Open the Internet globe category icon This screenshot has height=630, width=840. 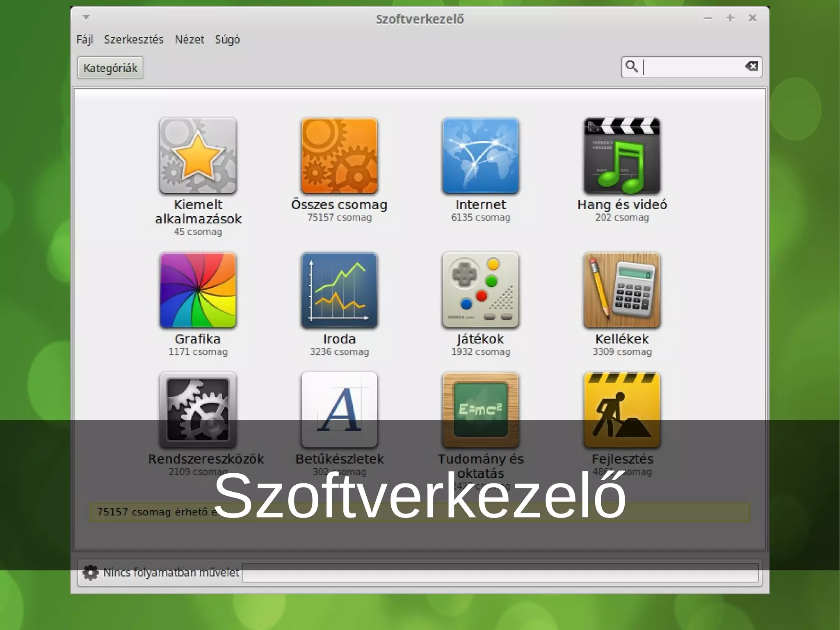tap(481, 156)
